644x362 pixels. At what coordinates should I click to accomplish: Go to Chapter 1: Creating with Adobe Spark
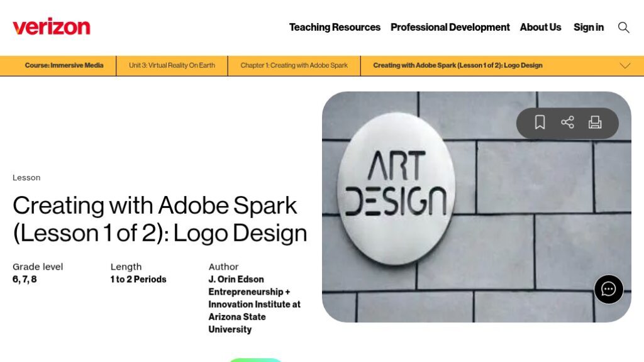[294, 65]
